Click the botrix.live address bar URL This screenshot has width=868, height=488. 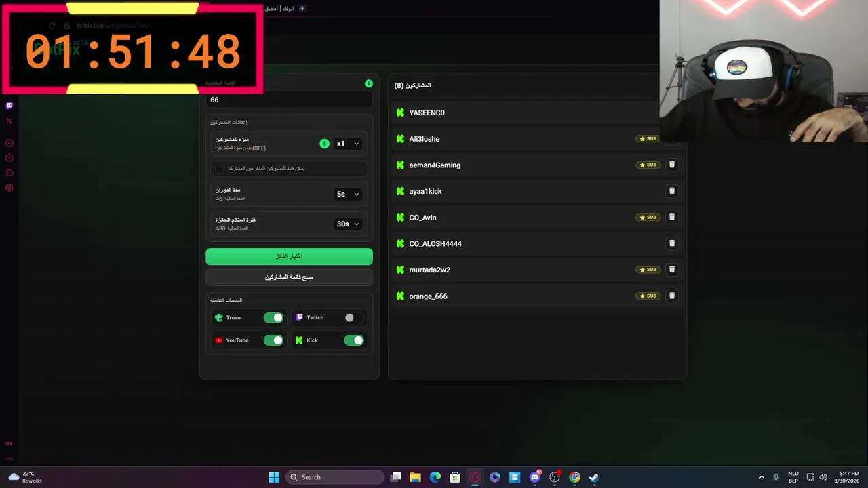[x=113, y=26]
